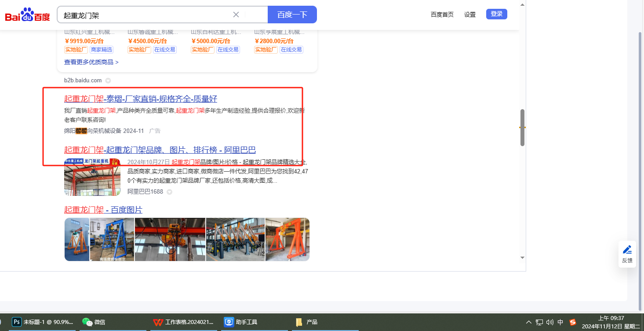644x331 pixels.
Task: Click the search input field
Action: [x=145, y=15]
